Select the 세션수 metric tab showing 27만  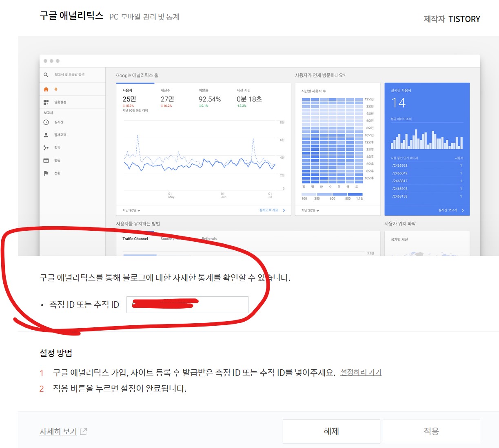click(167, 98)
